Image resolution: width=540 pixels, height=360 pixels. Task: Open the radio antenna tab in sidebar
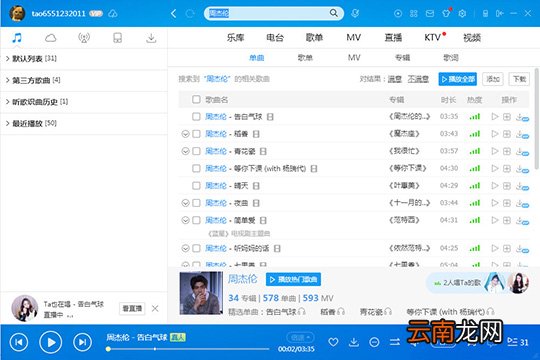click(84, 38)
